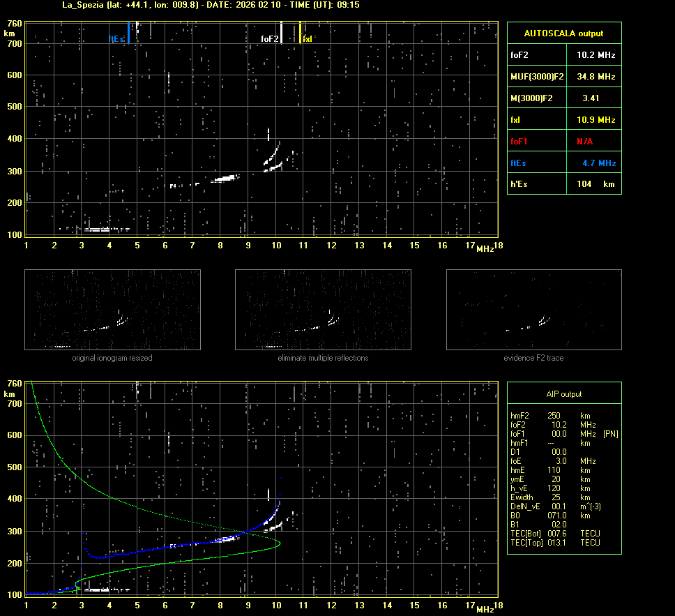Click the h'Es 104 km row

tap(563, 183)
